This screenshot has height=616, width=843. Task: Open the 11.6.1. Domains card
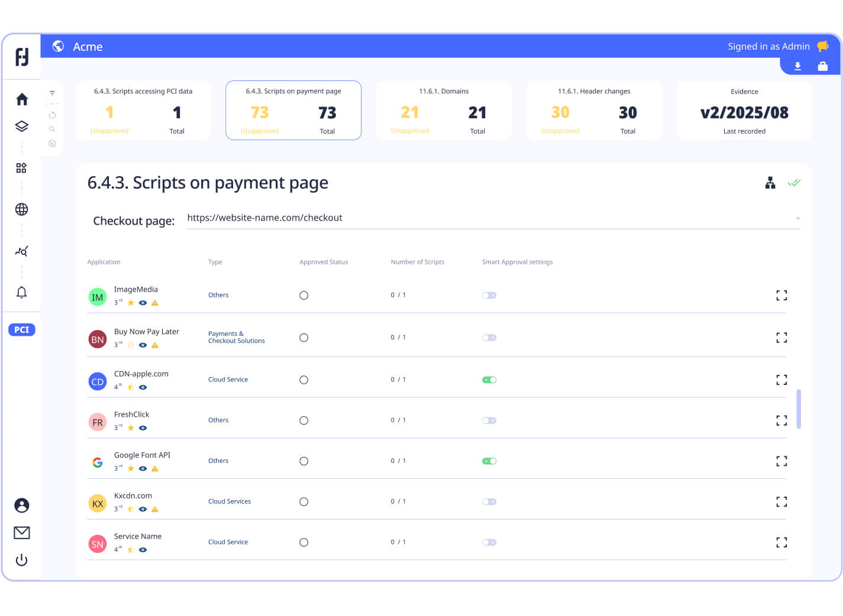point(444,111)
